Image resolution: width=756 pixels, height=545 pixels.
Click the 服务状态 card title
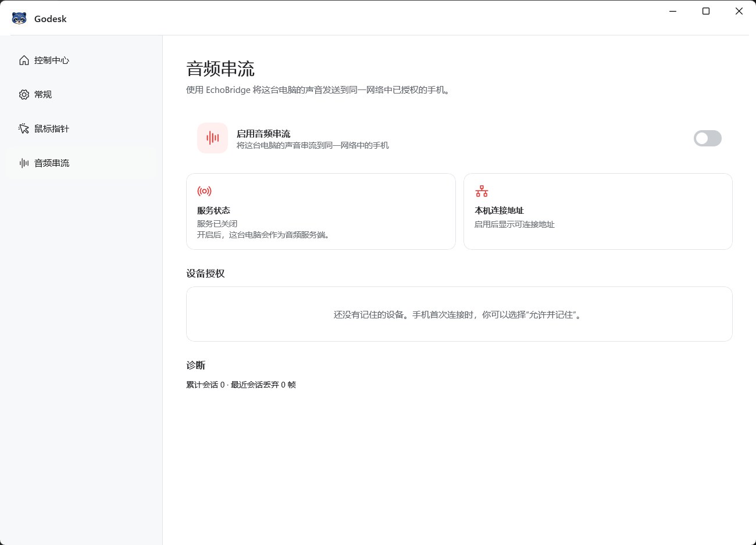tap(213, 210)
